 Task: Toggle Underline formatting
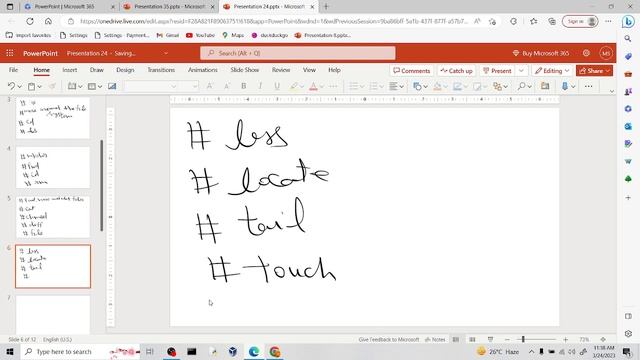click(x=277, y=86)
